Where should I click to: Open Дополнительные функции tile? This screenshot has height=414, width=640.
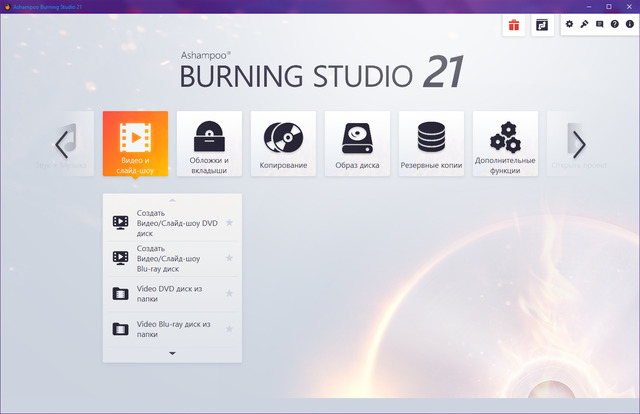click(x=505, y=144)
